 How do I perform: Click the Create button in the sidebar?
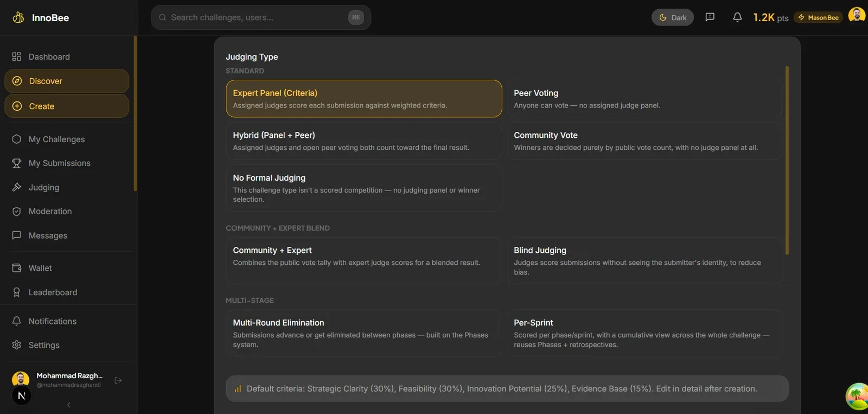(x=67, y=106)
